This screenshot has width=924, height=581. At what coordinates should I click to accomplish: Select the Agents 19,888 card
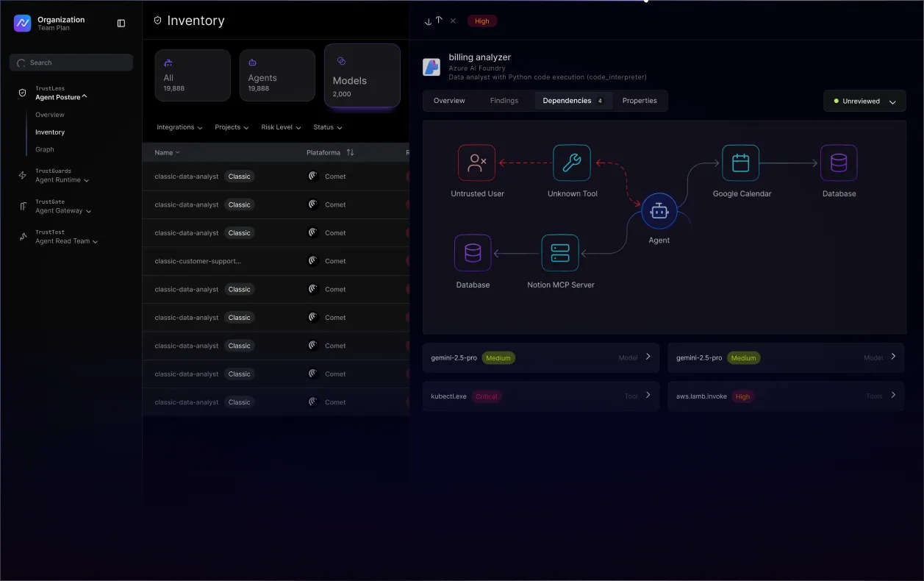click(277, 75)
